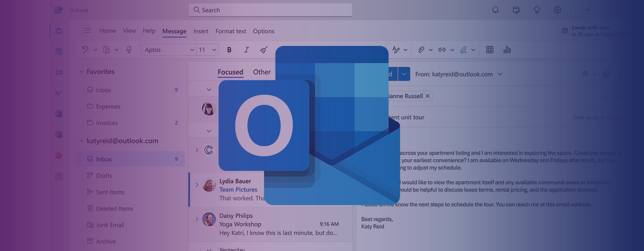This screenshot has height=251, width=644.
Task: Open the Options ribbon tab
Action: (x=264, y=31)
